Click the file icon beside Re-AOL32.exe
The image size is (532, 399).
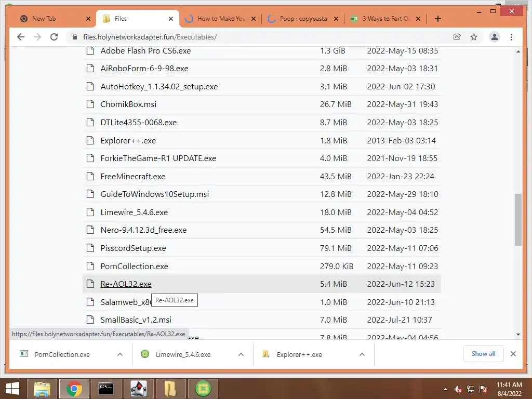pos(90,284)
